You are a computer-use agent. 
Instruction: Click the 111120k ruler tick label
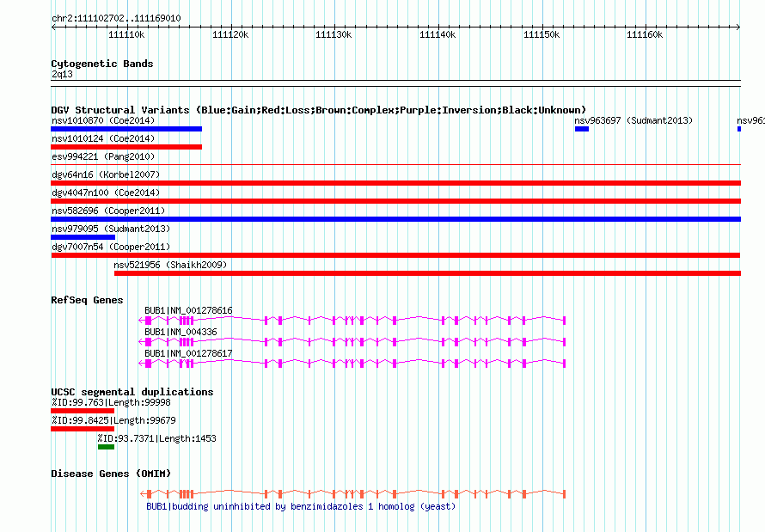point(230,34)
